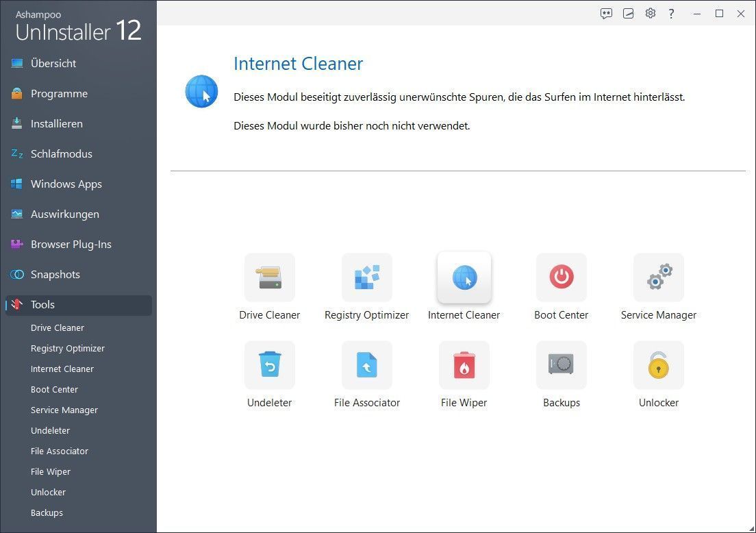Switch to Browser Plug-Ins section
Viewport: 756px width, 533px height.
(x=71, y=245)
